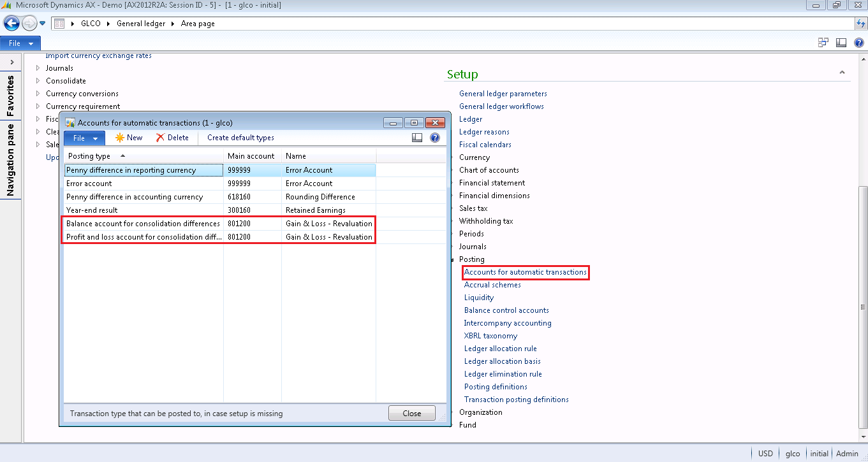Open Fiscal calendars link
The height and width of the screenshot is (462, 868).
pyautogui.click(x=485, y=145)
